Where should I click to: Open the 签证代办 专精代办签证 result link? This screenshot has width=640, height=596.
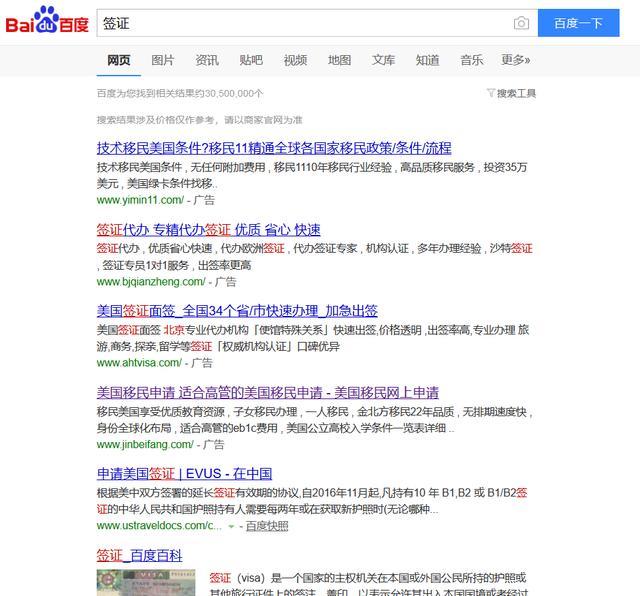(x=209, y=230)
